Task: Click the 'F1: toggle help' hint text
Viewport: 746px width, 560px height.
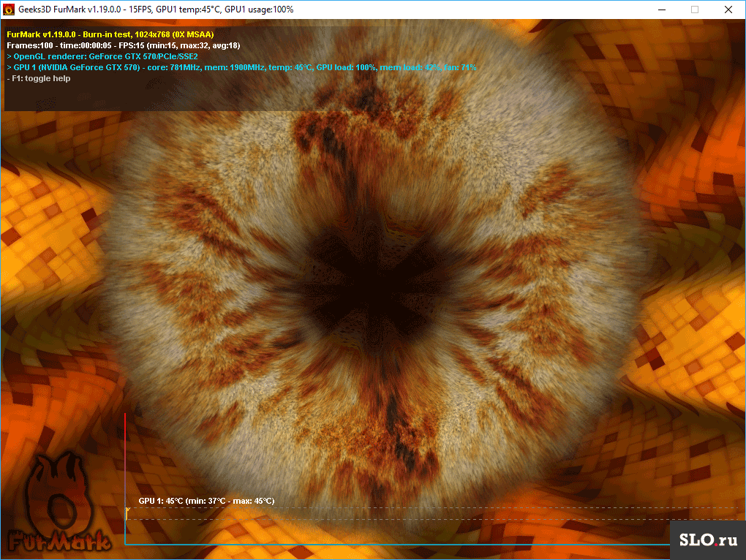Action: 39,78
